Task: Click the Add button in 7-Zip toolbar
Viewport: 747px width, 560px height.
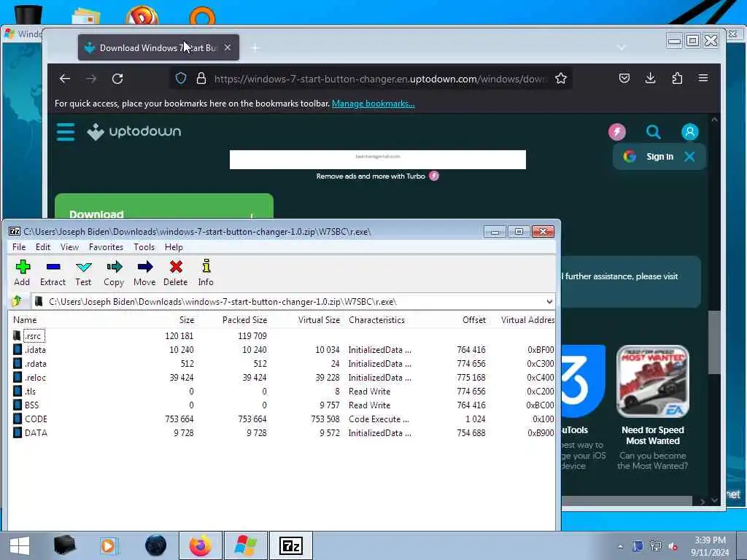Action: tap(22, 273)
